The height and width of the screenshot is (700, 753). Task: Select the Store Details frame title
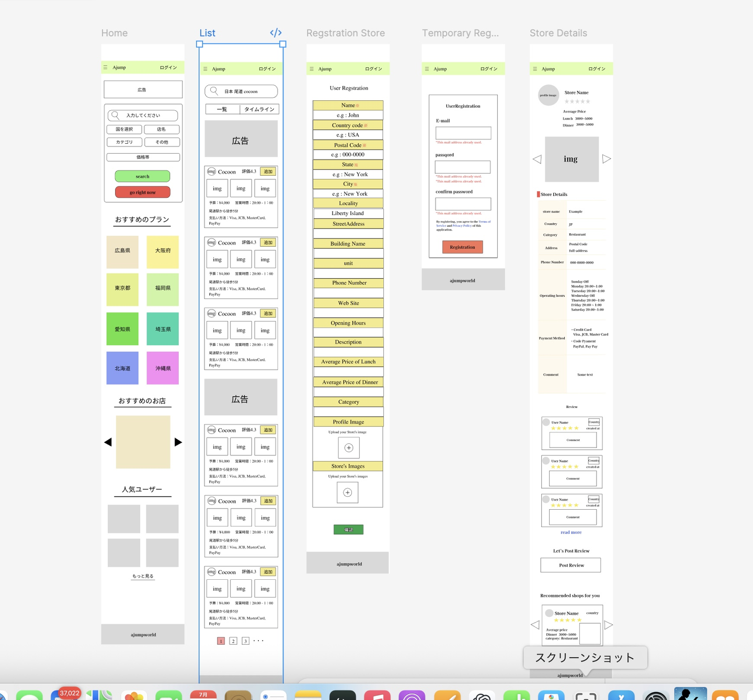pyautogui.click(x=558, y=33)
